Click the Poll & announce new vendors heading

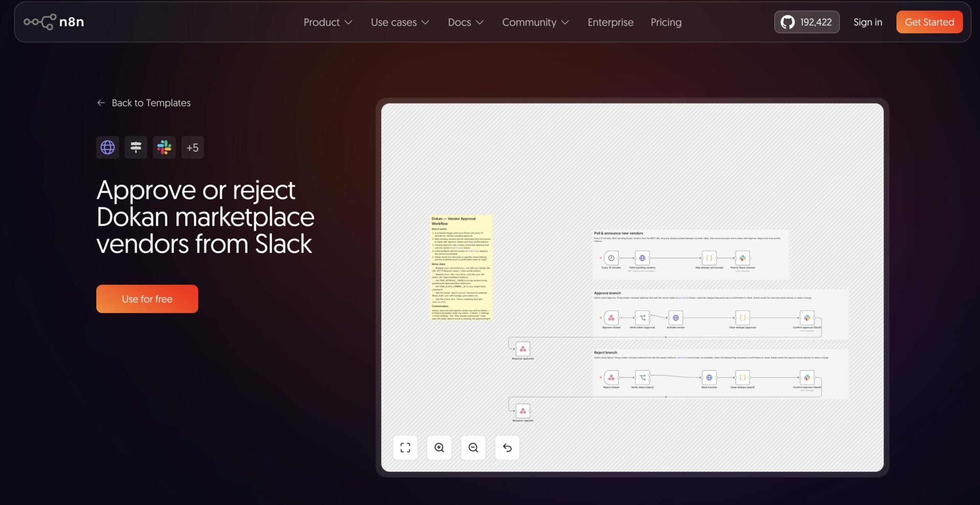[619, 233]
